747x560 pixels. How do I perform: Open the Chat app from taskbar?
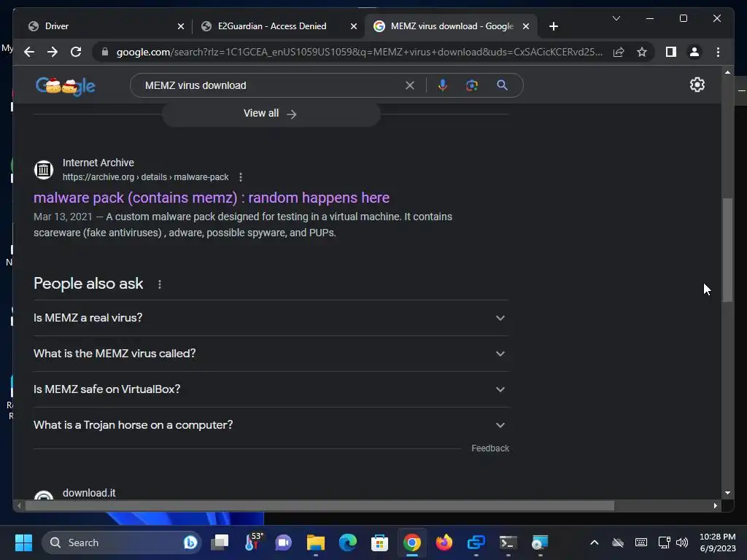tap(284, 542)
